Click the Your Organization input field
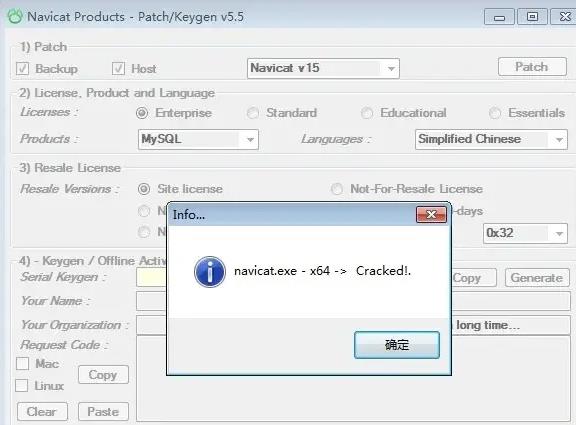The width and height of the screenshot is (576, 425). click(353, 325)
